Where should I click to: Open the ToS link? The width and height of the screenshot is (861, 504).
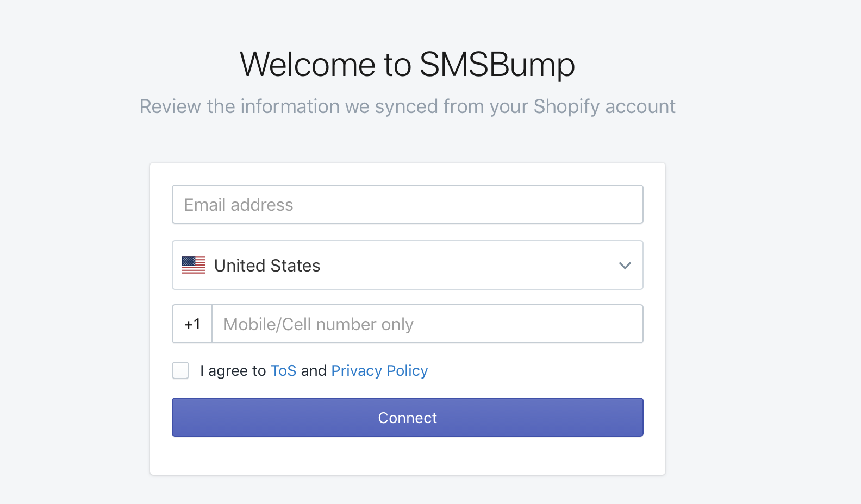(x=283, y=371)
